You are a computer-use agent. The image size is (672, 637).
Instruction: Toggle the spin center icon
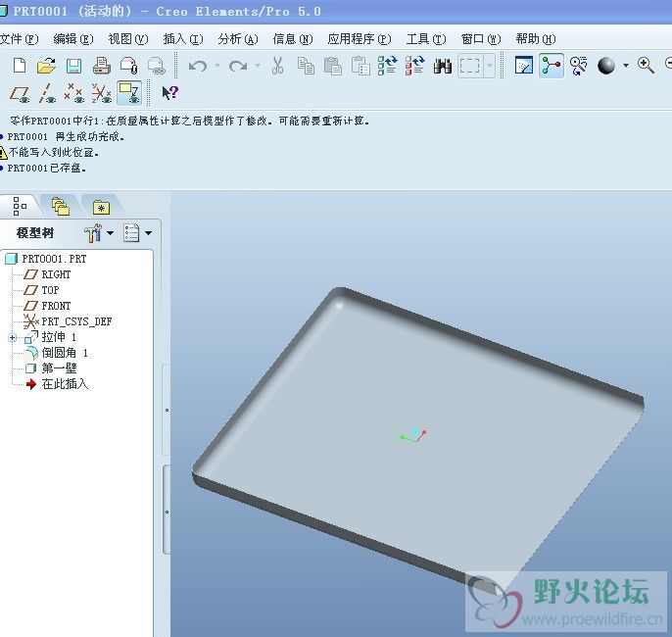pyautogui.click(x=552, y=66)
